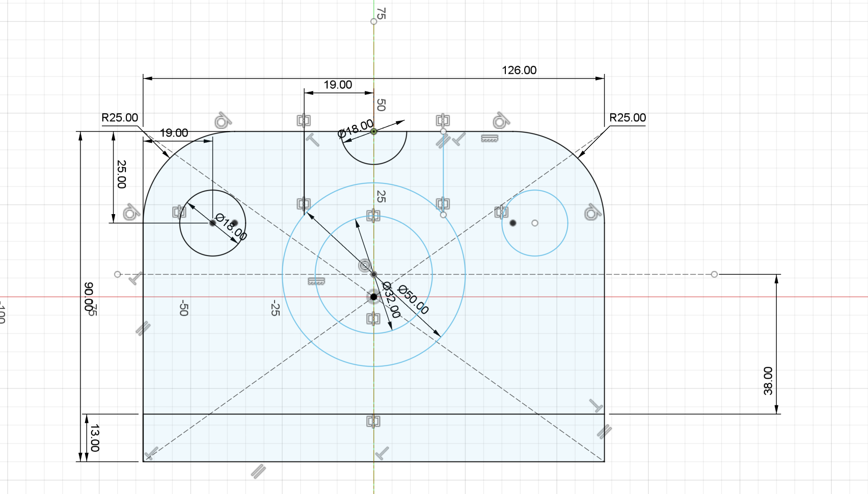Click perpendicular glyph at right end of 13.00 offset line

(596, 406)
